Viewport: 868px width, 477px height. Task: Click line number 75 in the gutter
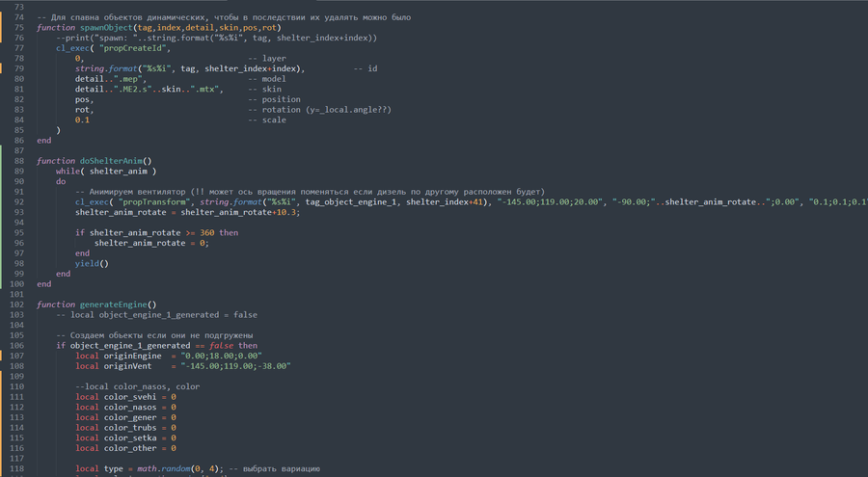(19, 28)
